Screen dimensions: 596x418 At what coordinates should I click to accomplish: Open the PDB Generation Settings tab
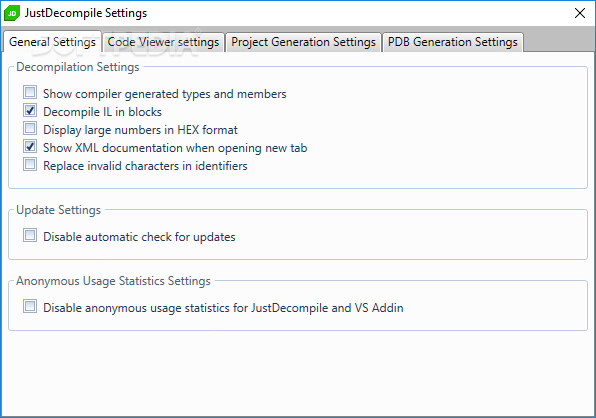453,42
